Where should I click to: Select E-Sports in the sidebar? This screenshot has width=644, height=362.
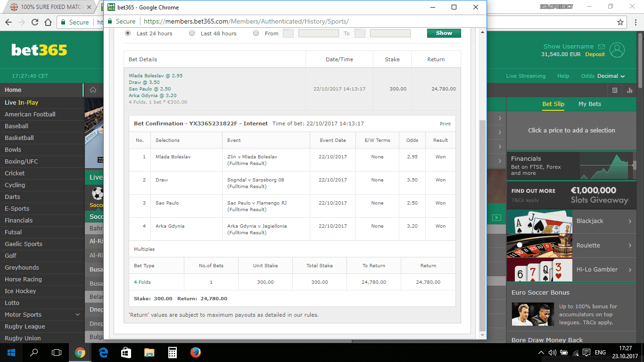pos(41,208)
